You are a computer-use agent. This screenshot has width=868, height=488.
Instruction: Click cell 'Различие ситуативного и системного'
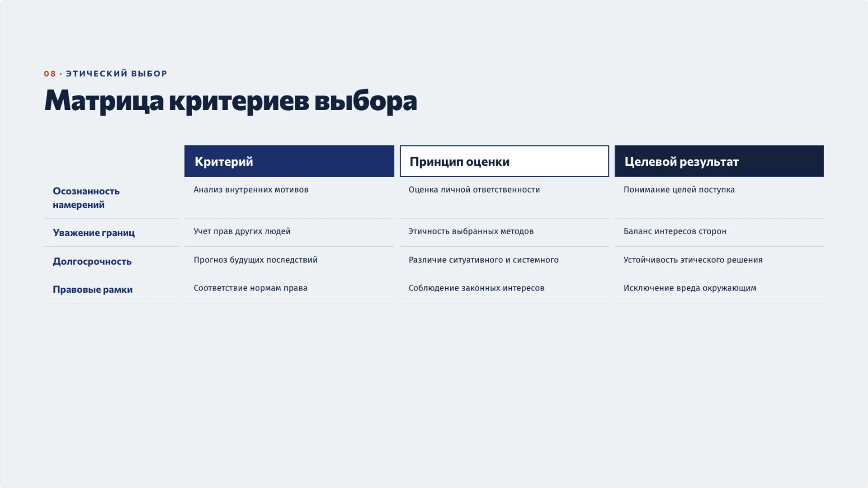click(484, 260)
